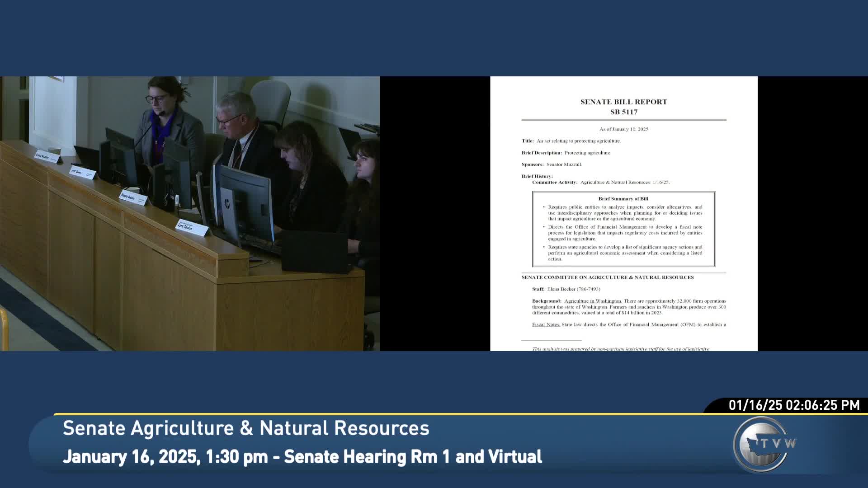Click the committee room video feed
Screen dimensions: 868x488
coord(190,214)
